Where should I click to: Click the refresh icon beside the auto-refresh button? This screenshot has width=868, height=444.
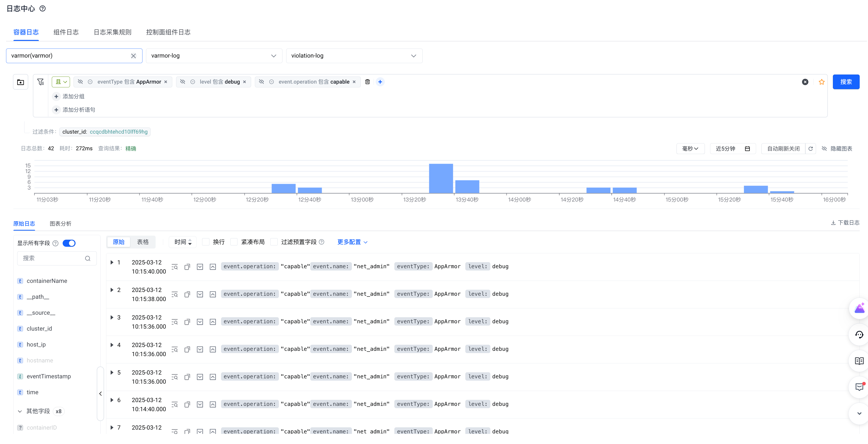(810, 149)
